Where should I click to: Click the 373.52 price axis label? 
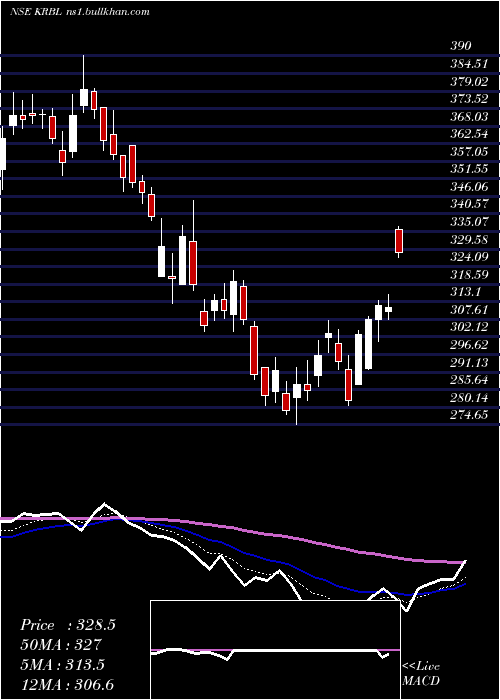[469, 99]
